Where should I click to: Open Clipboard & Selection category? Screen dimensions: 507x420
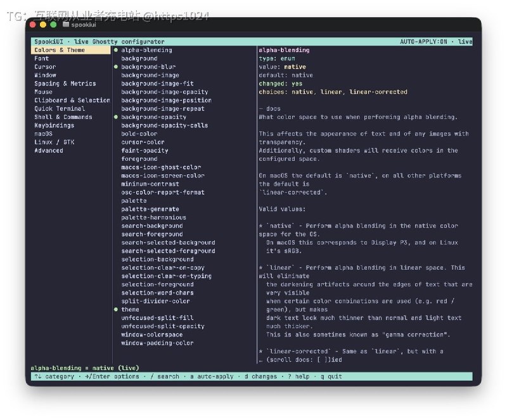pyautogui.click(x=72, y=100)
